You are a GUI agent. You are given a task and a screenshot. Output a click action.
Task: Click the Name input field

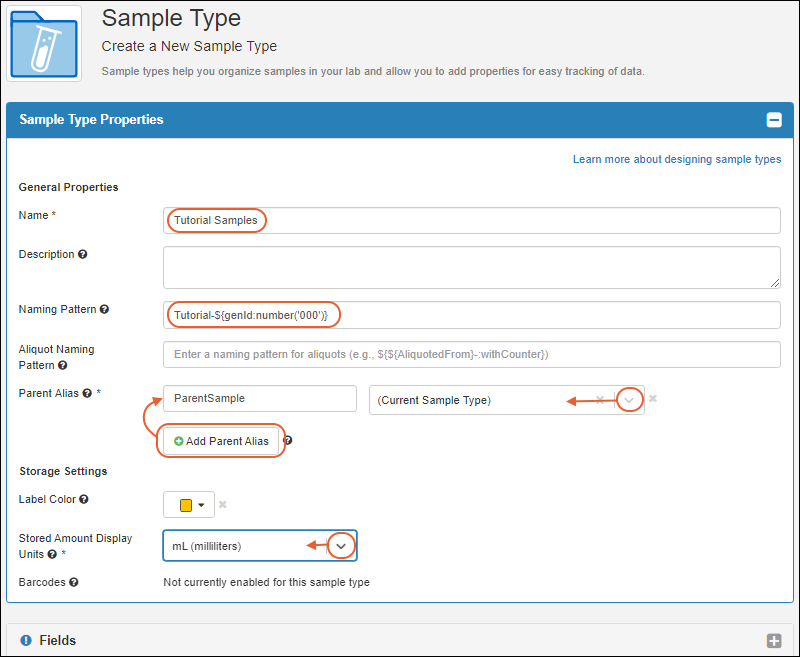point(471,220)
